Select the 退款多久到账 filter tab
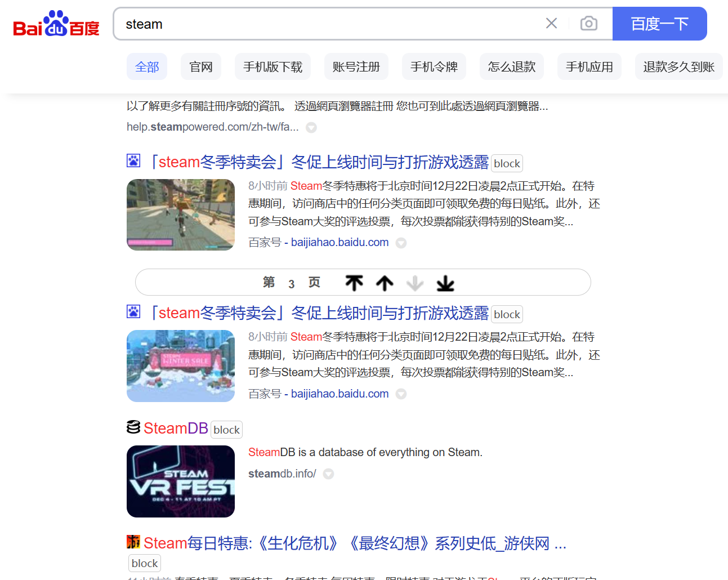This screenshot has width=728, height=580. (679, 67)
